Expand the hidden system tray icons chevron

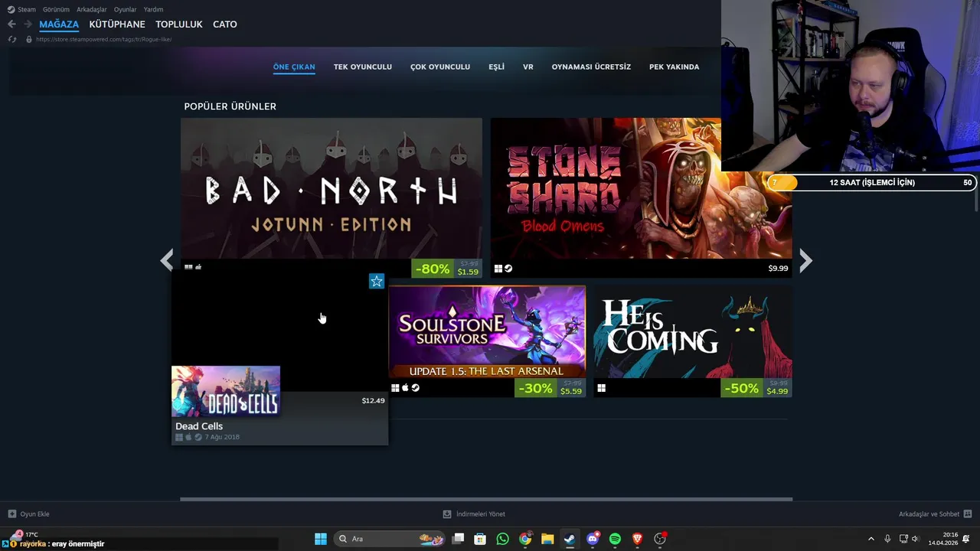[871, 539]
